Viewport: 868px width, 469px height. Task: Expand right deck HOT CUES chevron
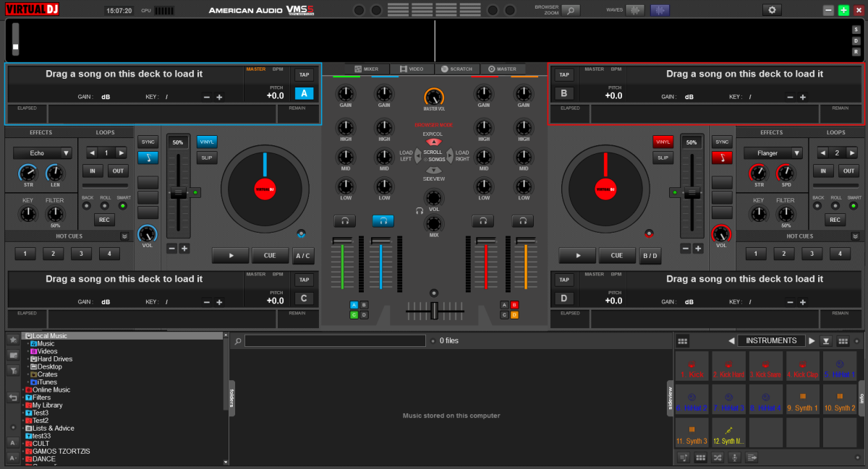[856, 236]
